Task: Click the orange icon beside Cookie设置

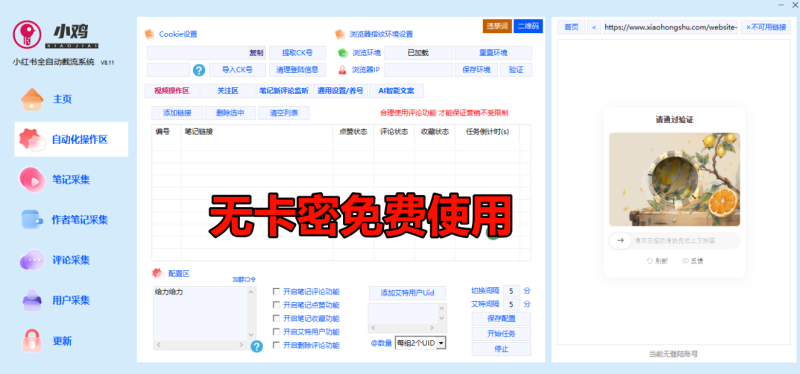Action: (x=149, y=34)
